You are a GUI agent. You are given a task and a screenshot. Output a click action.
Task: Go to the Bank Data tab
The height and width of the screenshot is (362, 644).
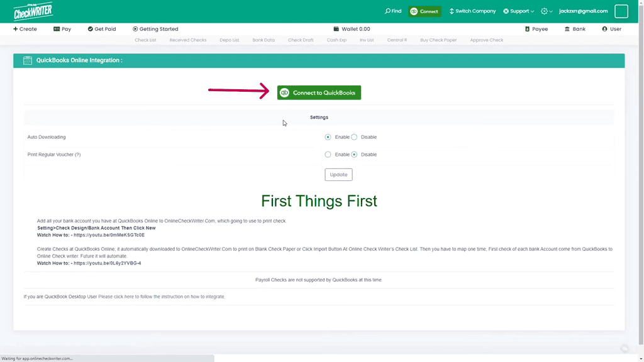tap(264, 40)
